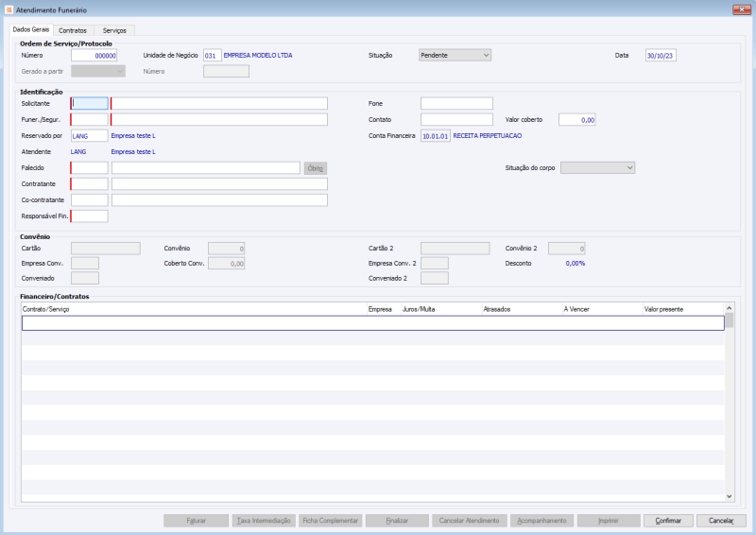Click the Fone input field

tap(456, 103)
